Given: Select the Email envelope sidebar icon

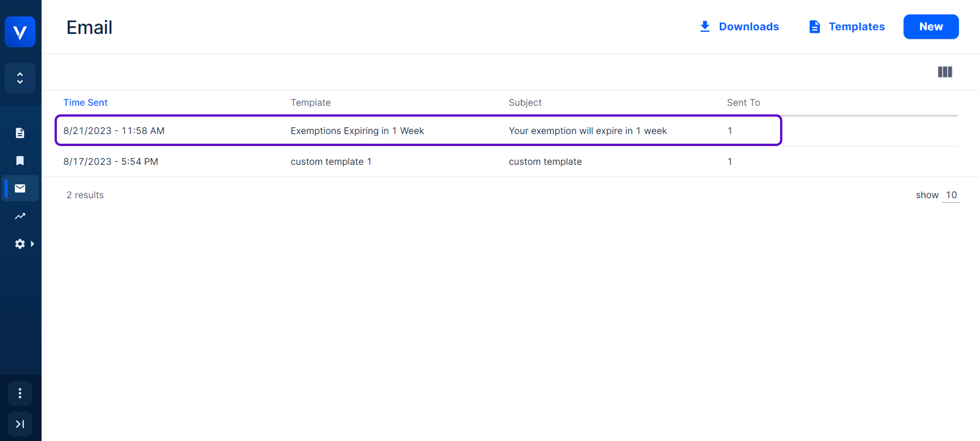Looking at the screenshot, I should pyautogui.click(x=20, y=188).
